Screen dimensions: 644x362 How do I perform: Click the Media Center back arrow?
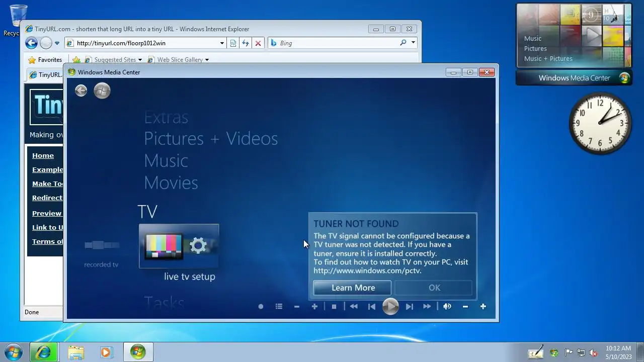[81, 90]
